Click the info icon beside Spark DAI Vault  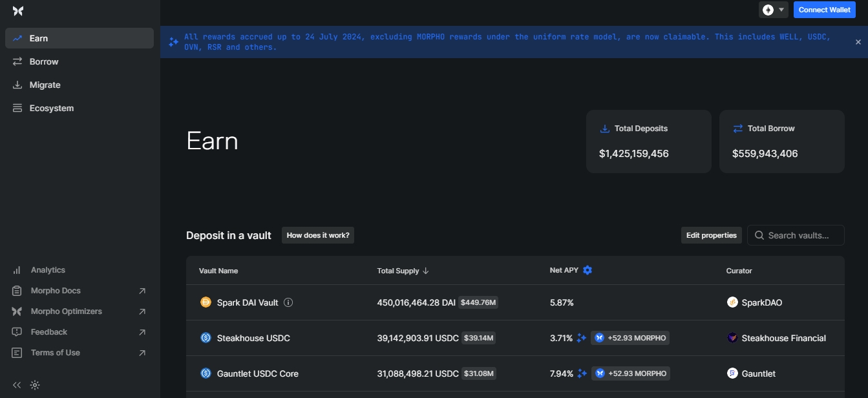click(289, 302)
